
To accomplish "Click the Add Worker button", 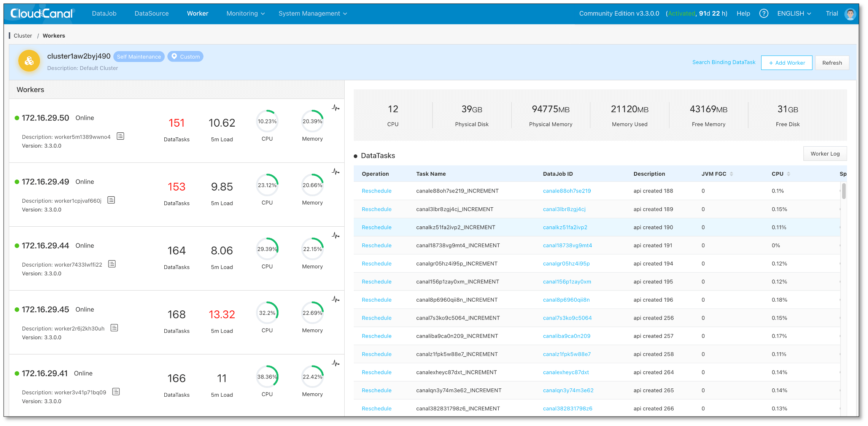I will tap(786, 63).
